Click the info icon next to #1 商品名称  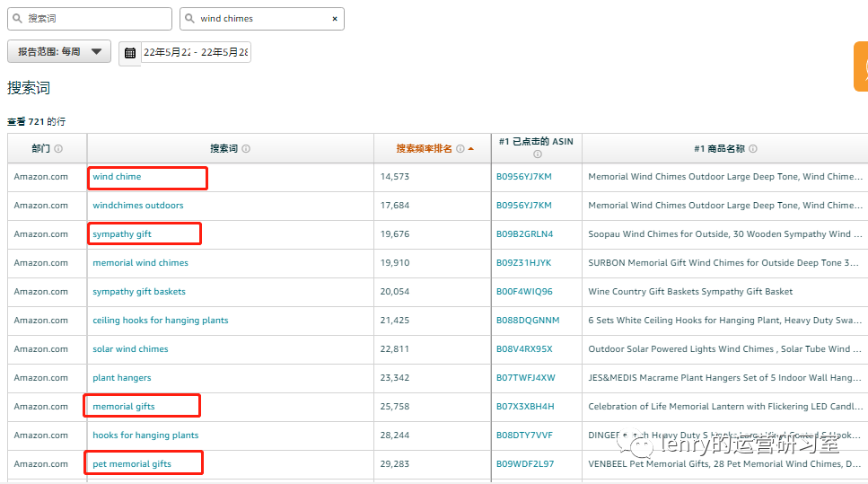coord(753,148)
